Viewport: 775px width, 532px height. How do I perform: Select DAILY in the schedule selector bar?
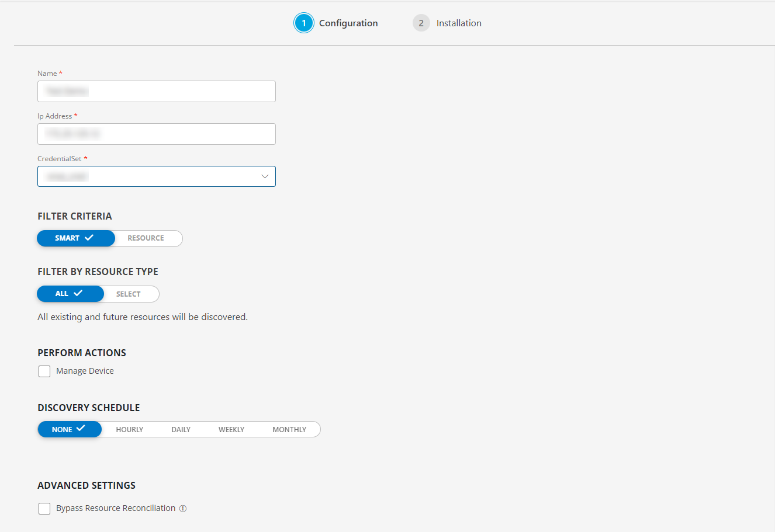(181, 429)
